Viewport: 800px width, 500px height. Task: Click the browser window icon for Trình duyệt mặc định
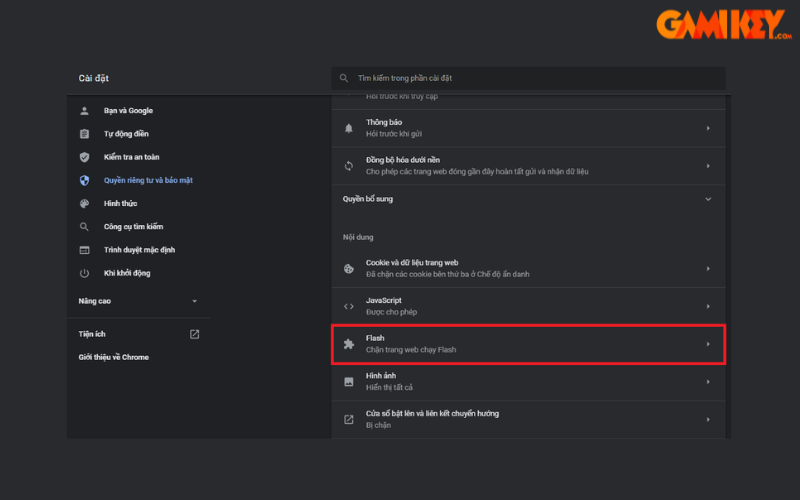pos(84,250)
